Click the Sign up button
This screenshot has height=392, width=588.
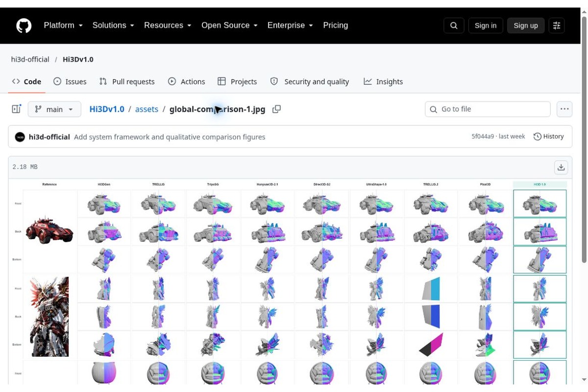[526, 25]
